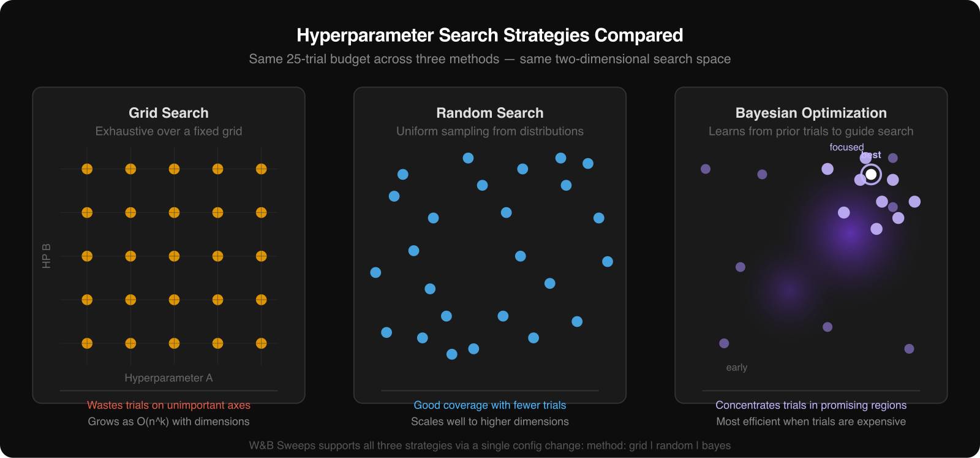Image resolution: width=980 pixels, height=458 pixels.
Task: Click the "Hyperparameter A" axis label
Action: pyautogui.click(x=168, y=378)
